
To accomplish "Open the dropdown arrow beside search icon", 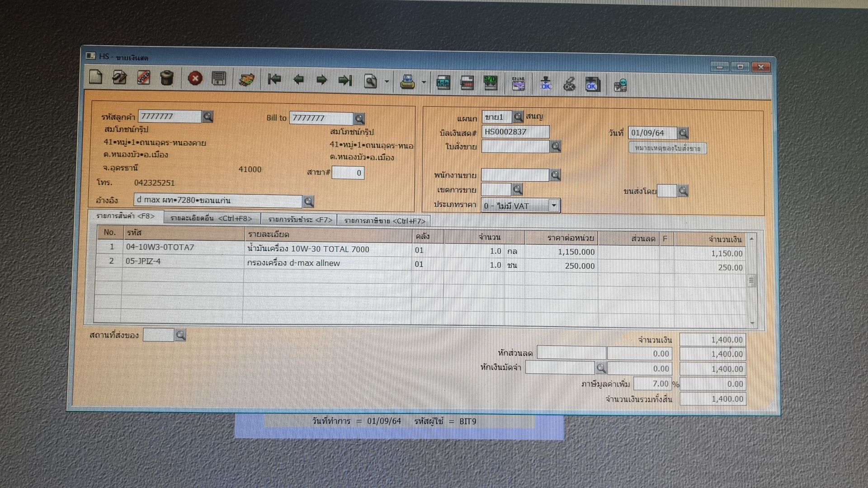I will [387, 82].
